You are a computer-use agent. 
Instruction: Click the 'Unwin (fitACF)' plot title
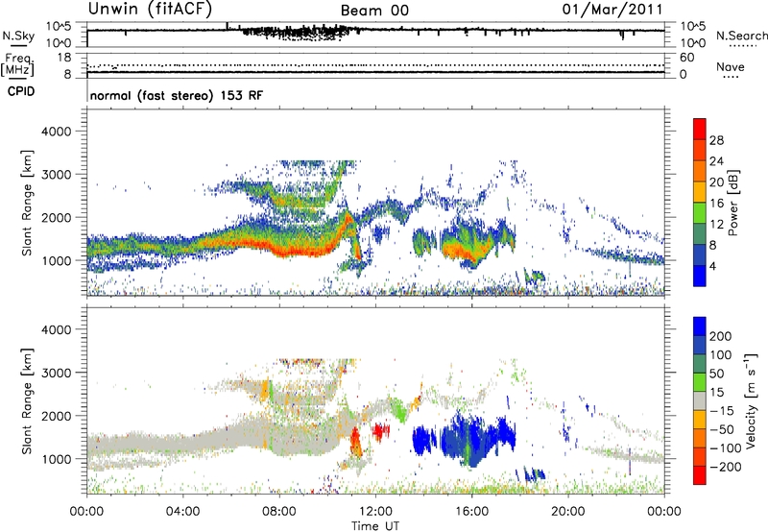coord(150,9)
